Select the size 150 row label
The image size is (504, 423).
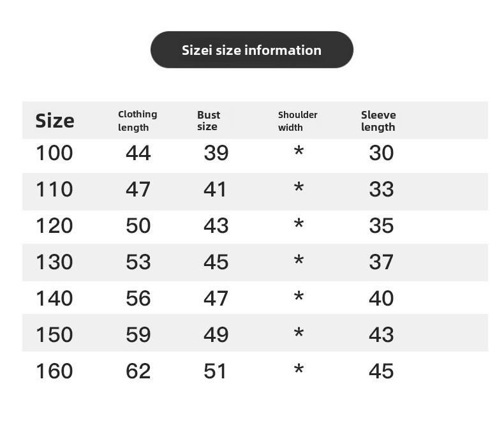click(54, 334)
